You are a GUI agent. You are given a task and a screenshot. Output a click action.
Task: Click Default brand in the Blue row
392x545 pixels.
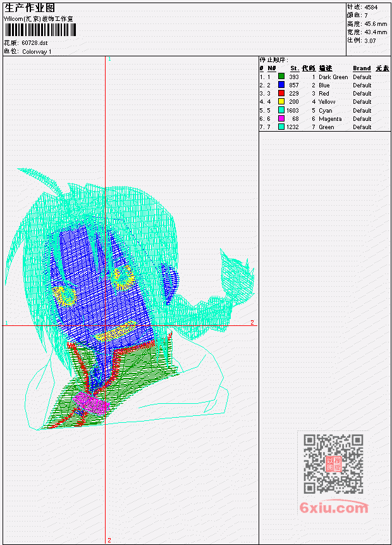tap(362, 85)
